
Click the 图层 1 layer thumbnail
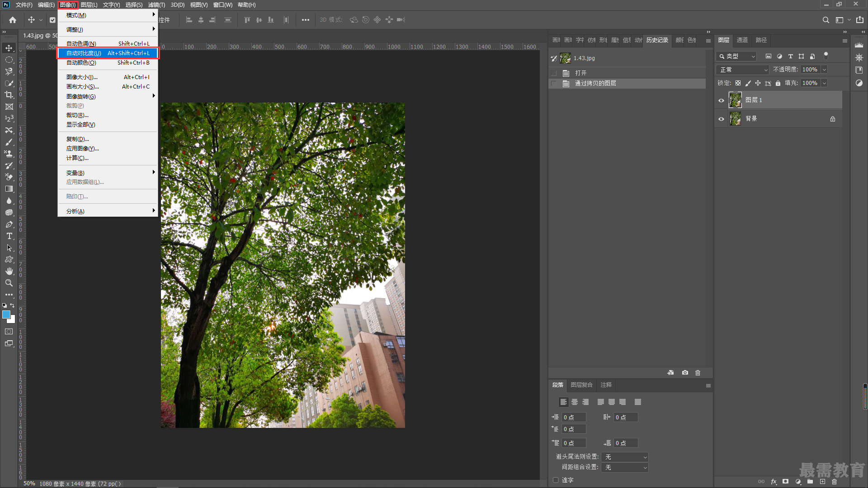735,100
